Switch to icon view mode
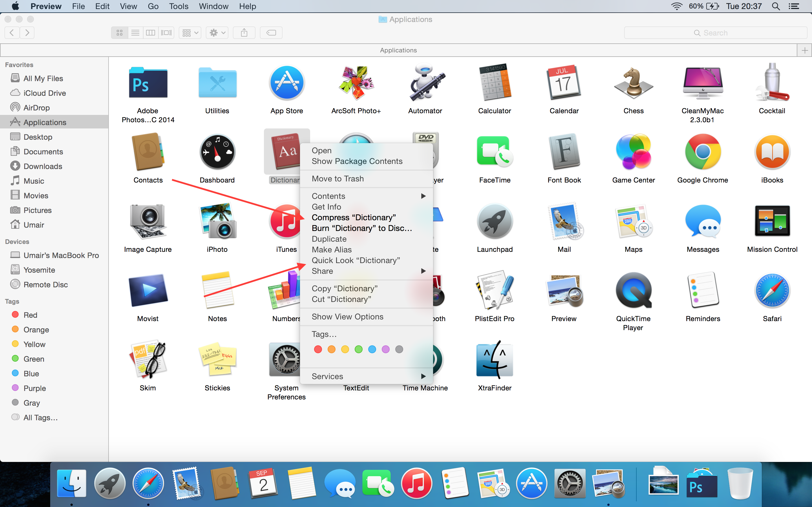The image size is (812, 507). pos(120,32)
